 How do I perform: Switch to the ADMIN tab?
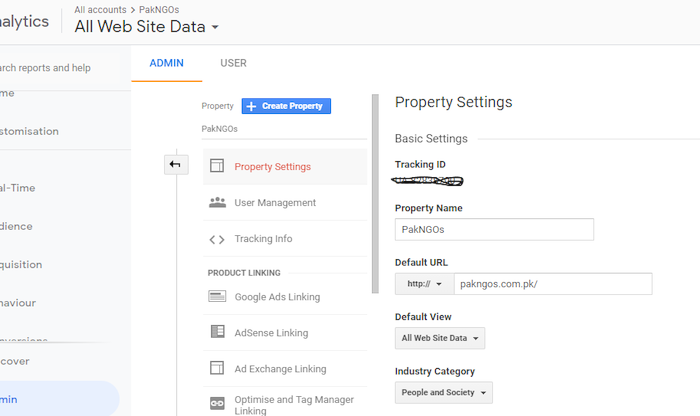point(167,63)
